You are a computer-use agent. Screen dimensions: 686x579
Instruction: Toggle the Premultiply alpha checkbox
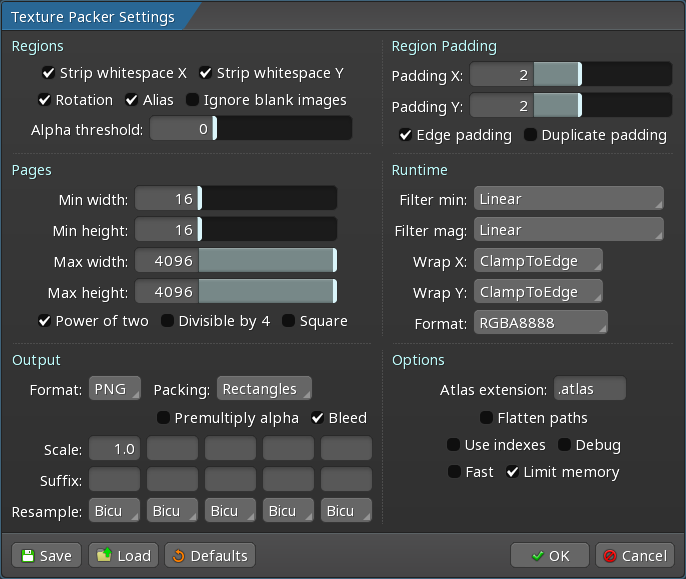click(163, 418)
